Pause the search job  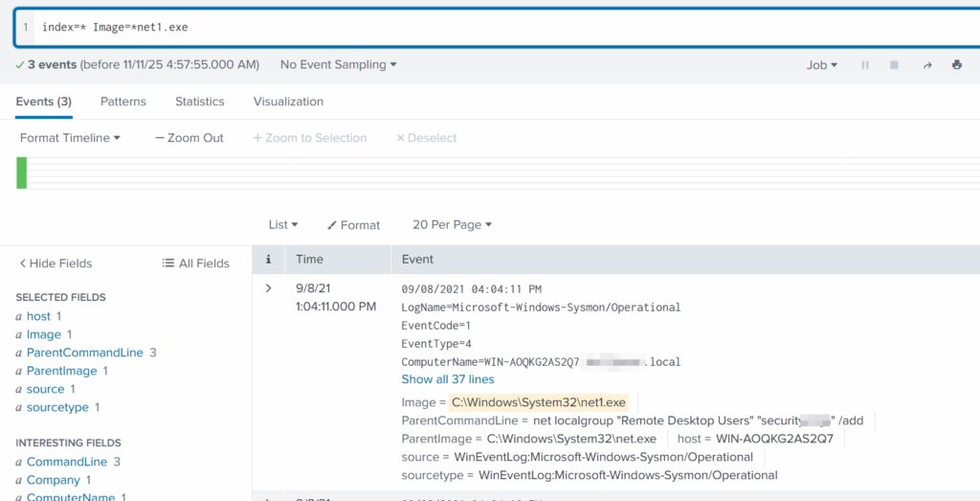click(865, 65)
